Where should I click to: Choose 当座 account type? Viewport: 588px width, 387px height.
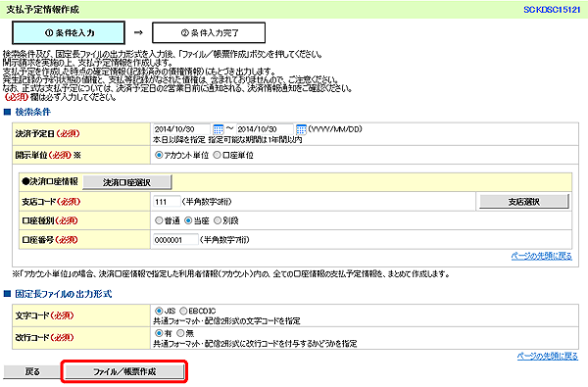[188, 220]
